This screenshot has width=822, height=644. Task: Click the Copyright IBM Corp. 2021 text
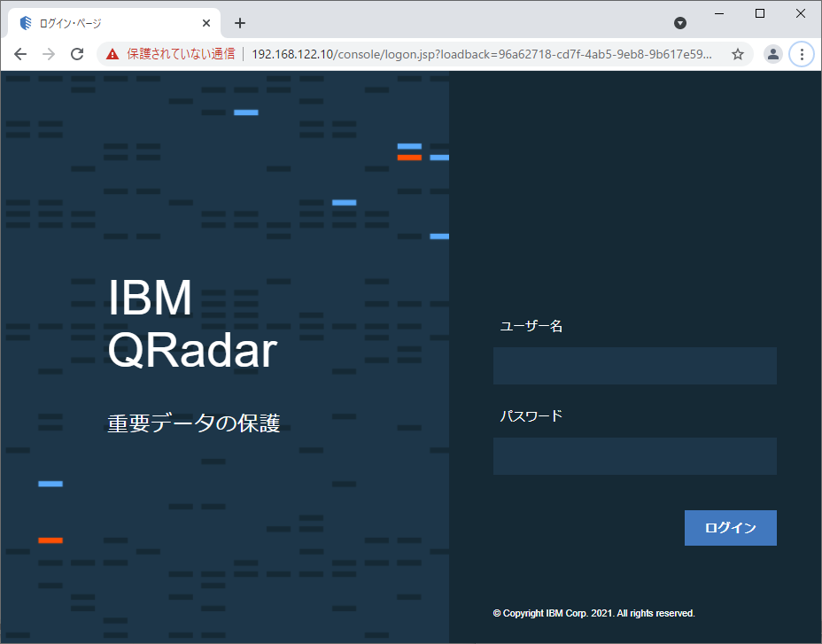594,613
